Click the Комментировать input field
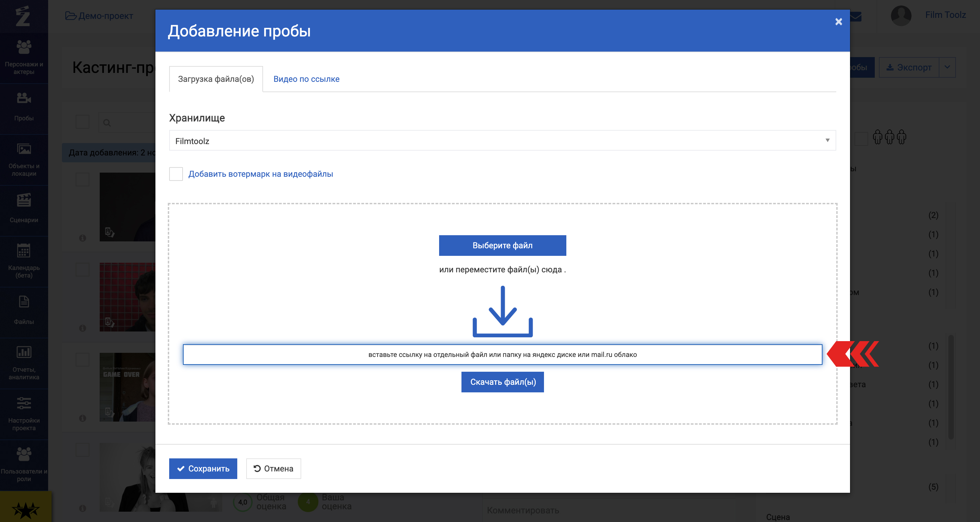980x522 pixels. (x=609, y=510)
